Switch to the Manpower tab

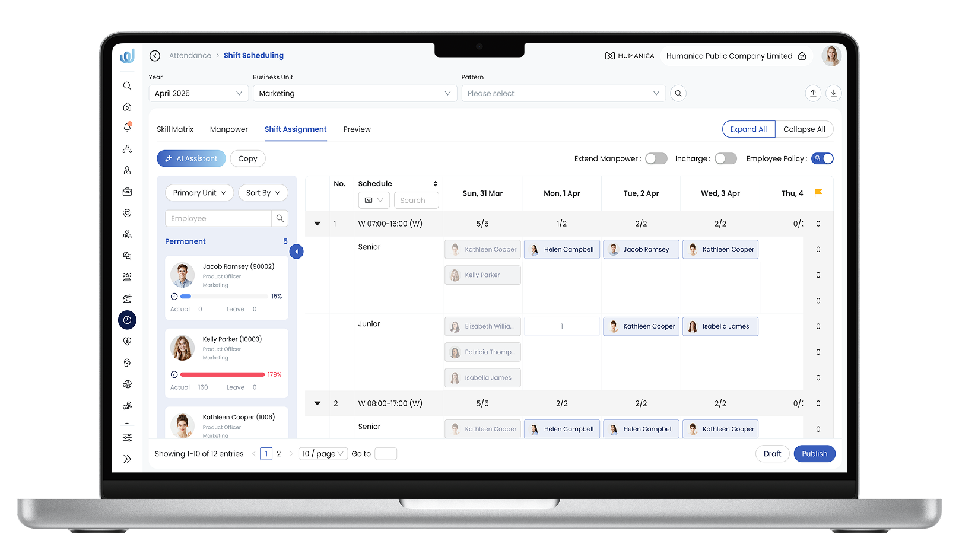pos(228,129)
